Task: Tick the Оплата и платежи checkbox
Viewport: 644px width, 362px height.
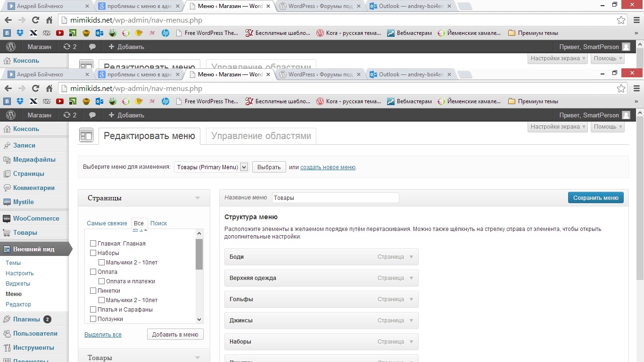Action: pyautogui.click(x=101, y=281)
